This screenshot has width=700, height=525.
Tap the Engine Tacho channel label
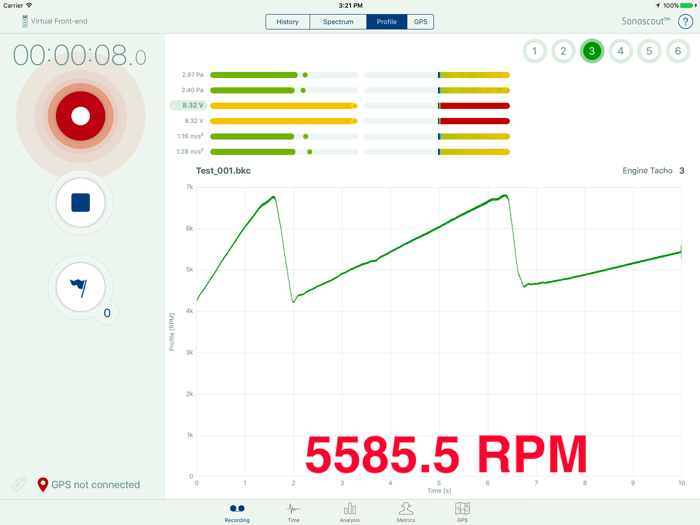pyautogui.click(x=647, y=171)
